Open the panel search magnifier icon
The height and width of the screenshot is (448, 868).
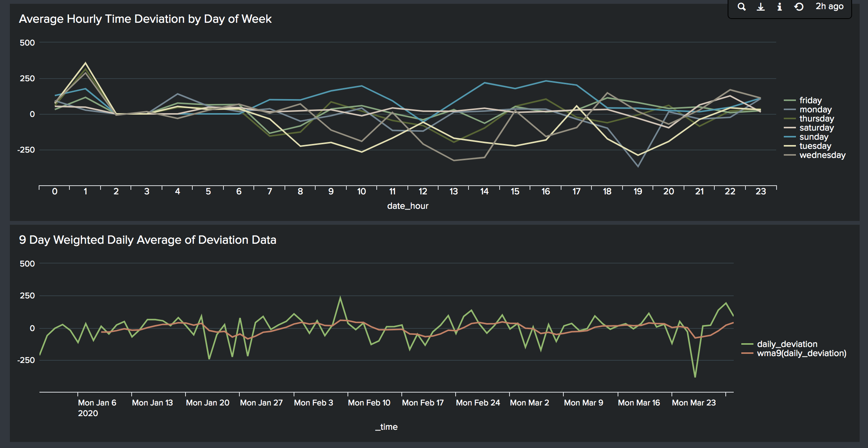[x=742, y=6]
